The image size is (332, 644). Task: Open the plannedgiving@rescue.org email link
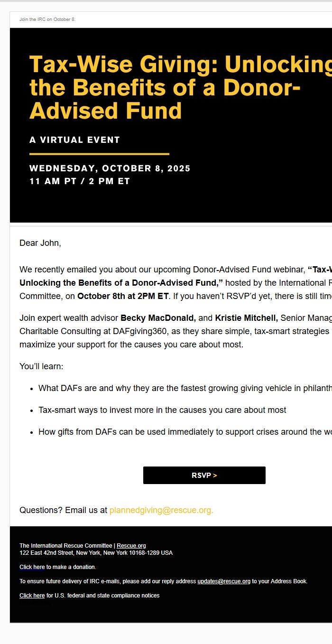tap(161, 510)
